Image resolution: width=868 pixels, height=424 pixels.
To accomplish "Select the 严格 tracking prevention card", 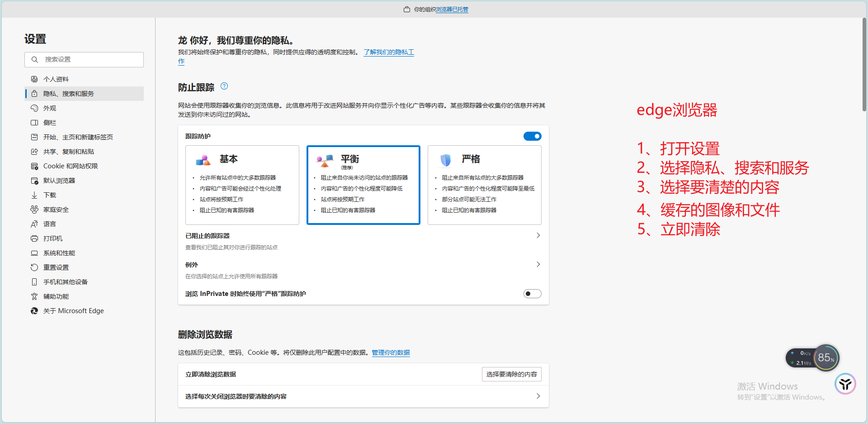I will coord(485,185).
